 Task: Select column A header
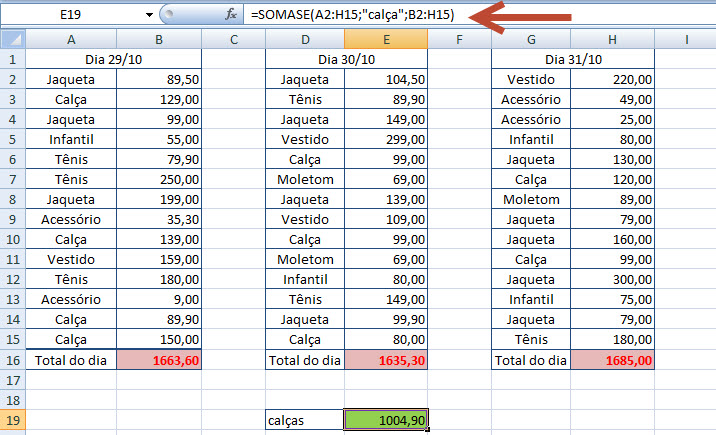click(70, 39)
